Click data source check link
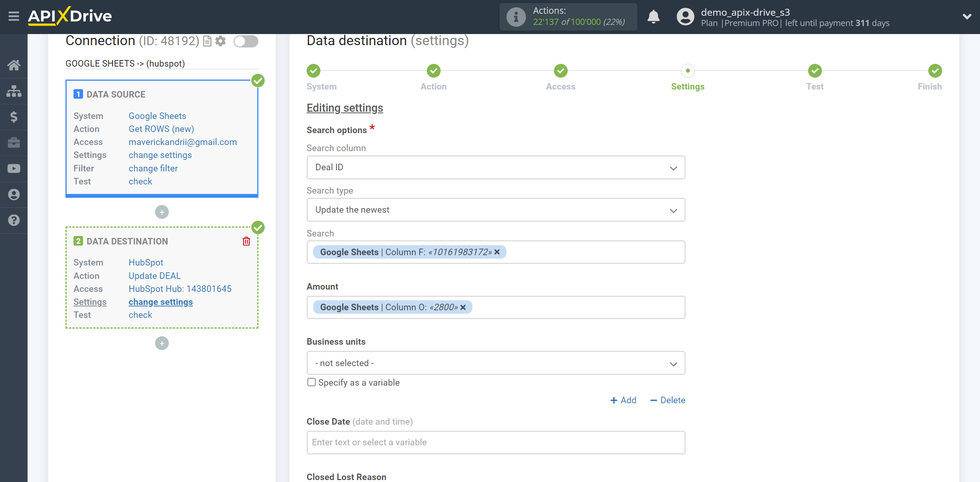Image resolution: width=980 pixels, height=482 pixels. click(x=140, y=181)
